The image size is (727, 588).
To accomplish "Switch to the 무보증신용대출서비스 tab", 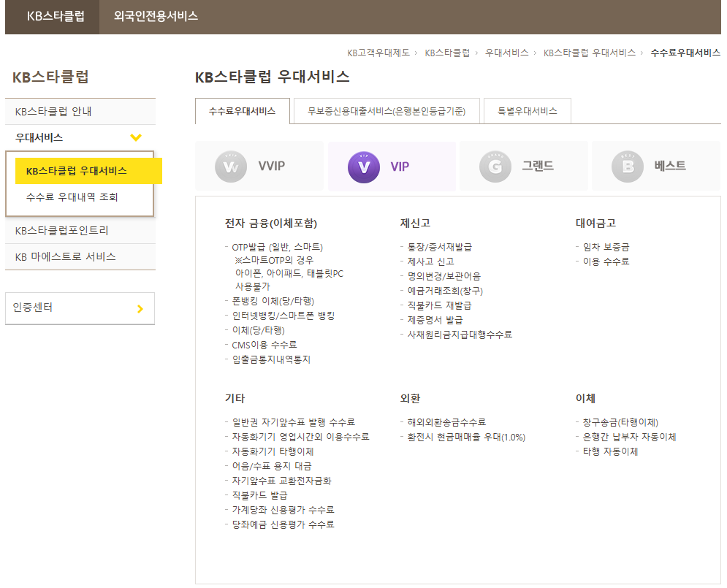I will [x=387, y=111].
